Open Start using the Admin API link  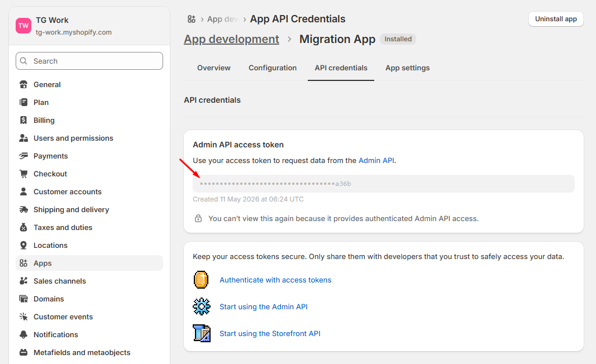(x=264, y=306)
